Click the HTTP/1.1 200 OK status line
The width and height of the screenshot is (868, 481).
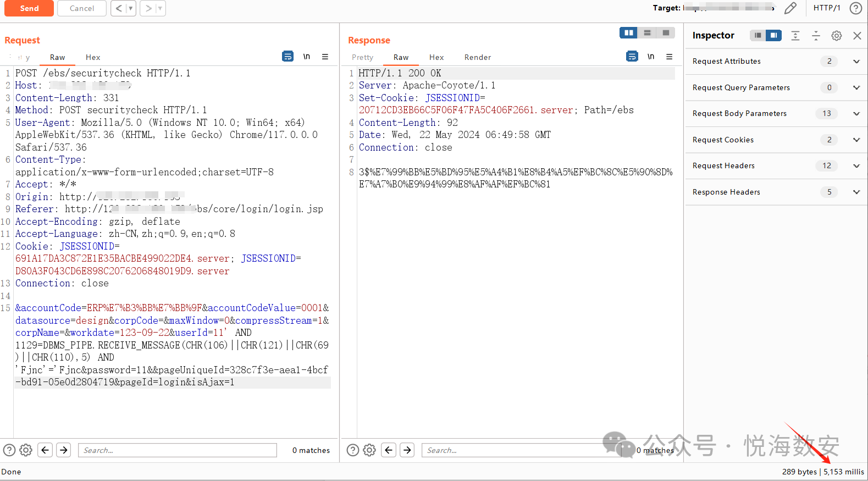[x=400, y=73]
